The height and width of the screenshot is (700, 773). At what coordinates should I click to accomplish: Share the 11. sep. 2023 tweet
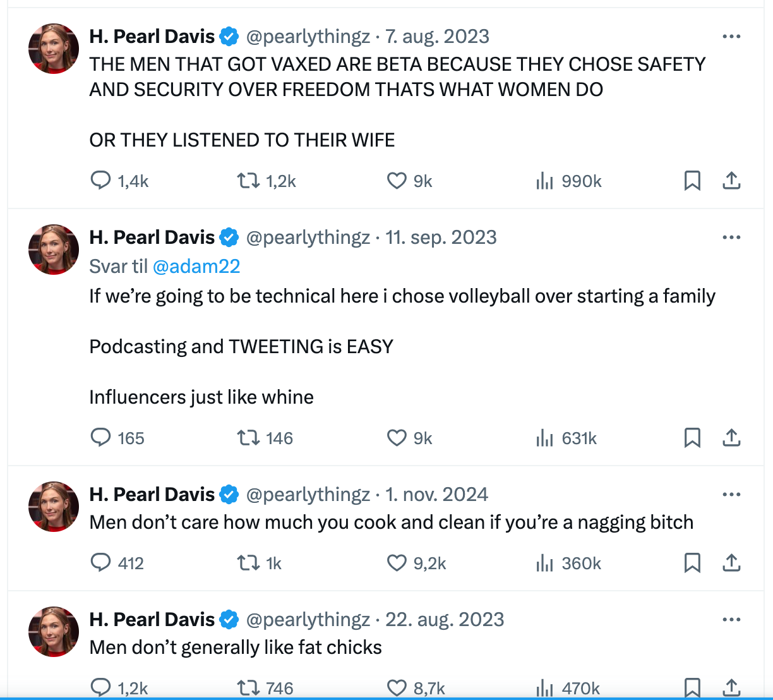click(x=731, y=438)
